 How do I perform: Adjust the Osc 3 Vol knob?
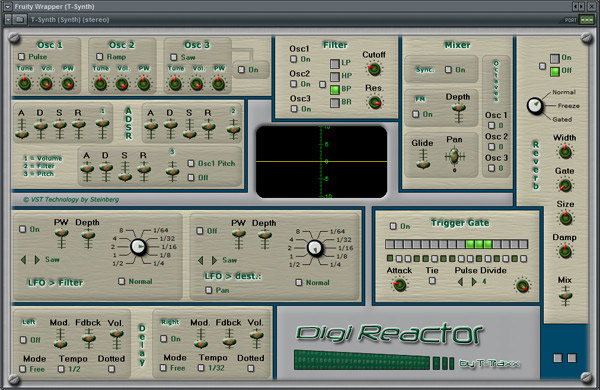(197, 83)
